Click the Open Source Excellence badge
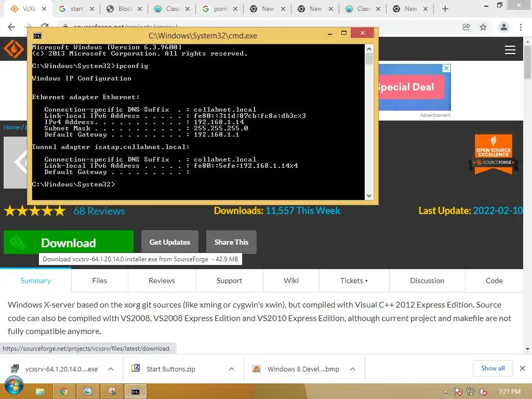The image size is (532, 399). pos(494,154)
